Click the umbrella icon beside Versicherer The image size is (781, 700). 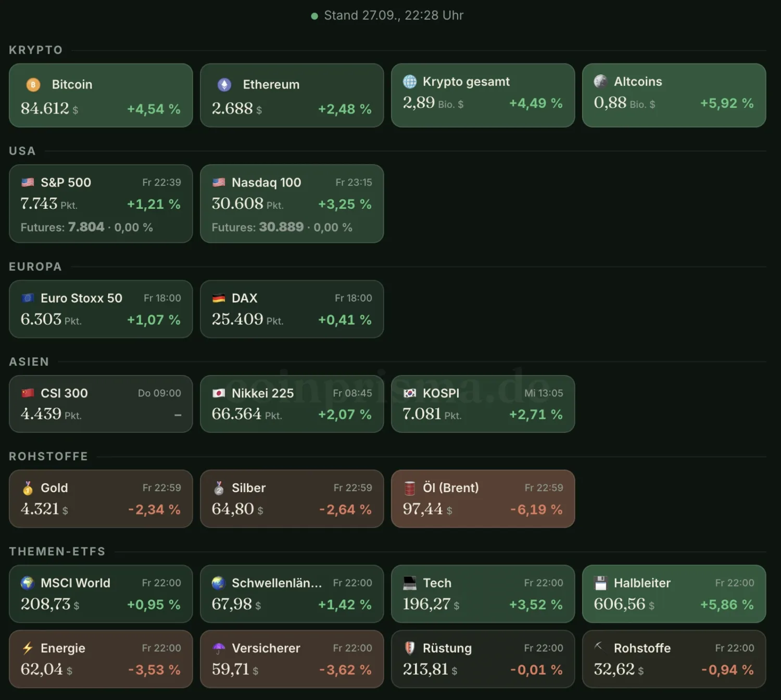pos(219,648)
